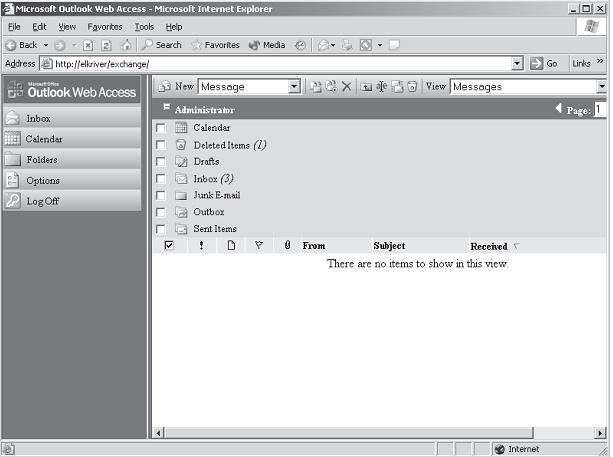Check the Drafts folder checkbox
The width and height of the screenshot is (613, 457).
160,161
